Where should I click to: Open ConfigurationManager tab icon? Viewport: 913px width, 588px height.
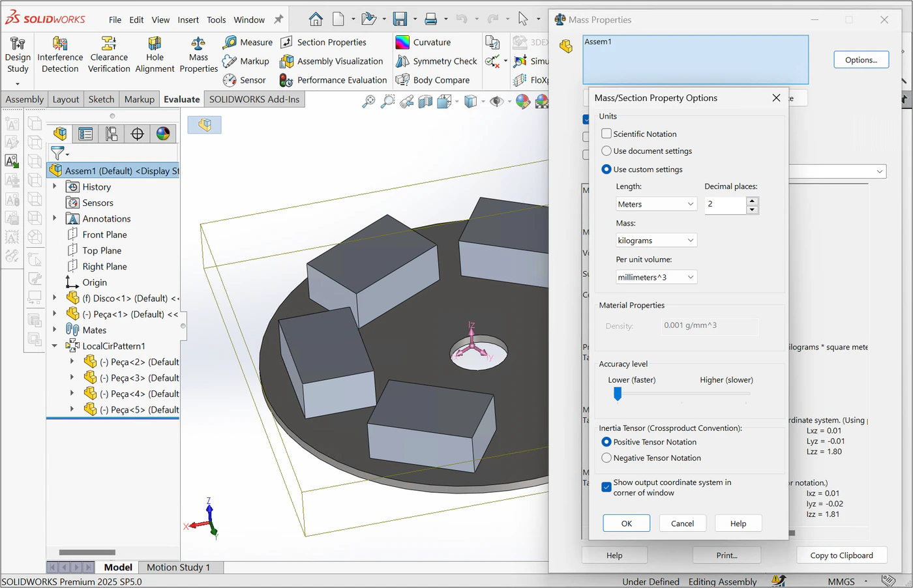(x=112, y=134)
